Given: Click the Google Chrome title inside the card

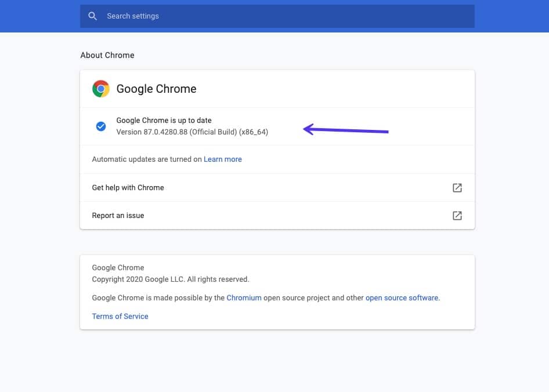Looking at the screenshot, I should point(156,89).
